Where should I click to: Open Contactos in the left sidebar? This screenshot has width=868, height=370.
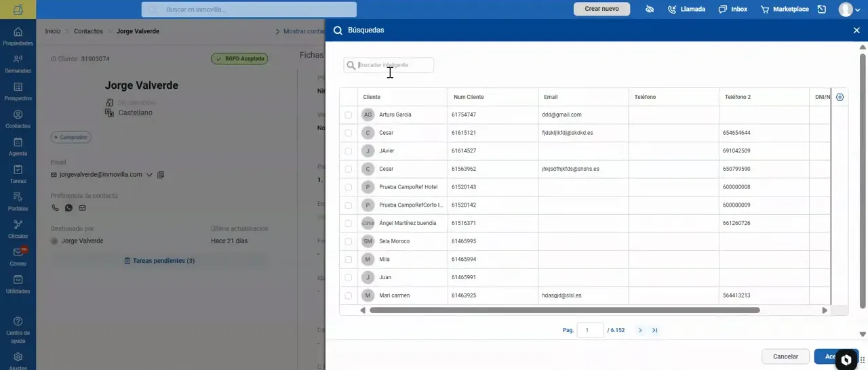click(18, 120)
